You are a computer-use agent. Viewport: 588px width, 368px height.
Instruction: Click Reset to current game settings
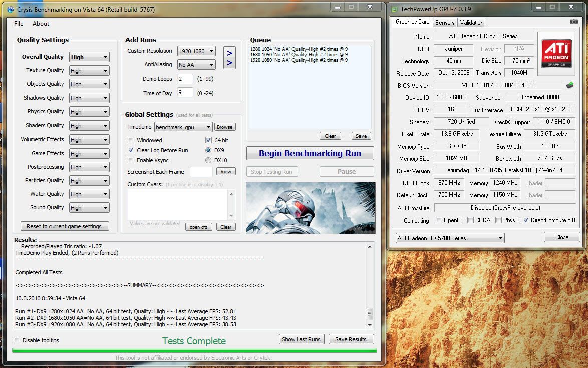(x=64, y=226)
